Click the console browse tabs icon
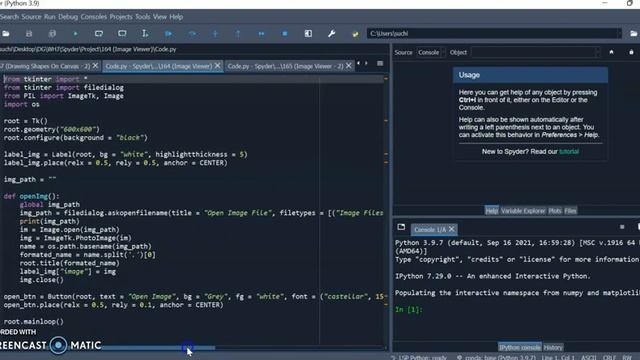This screenshot has width=640, height=360. click(401, 227)
